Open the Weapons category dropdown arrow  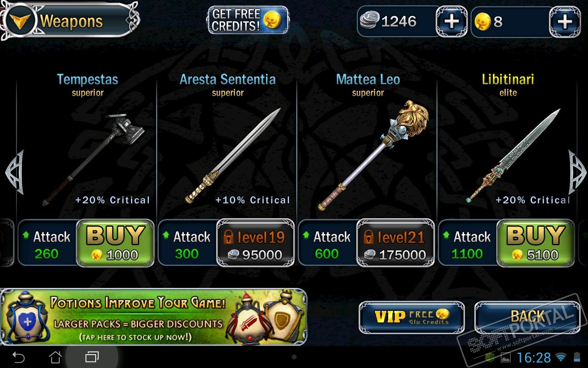pyautogui.click(x=19, y=21)
